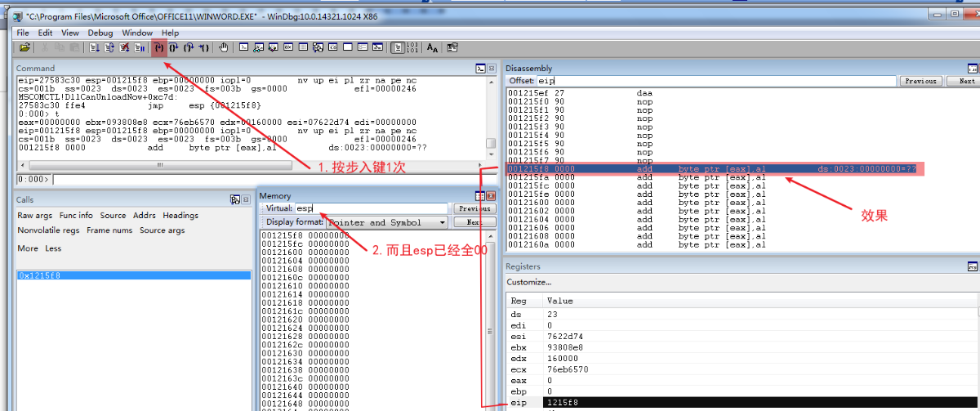Open the Disassembly window toolbar icon
Viewport: 980px width, 411px height.
pyautogui.click(x=332, y=47)
